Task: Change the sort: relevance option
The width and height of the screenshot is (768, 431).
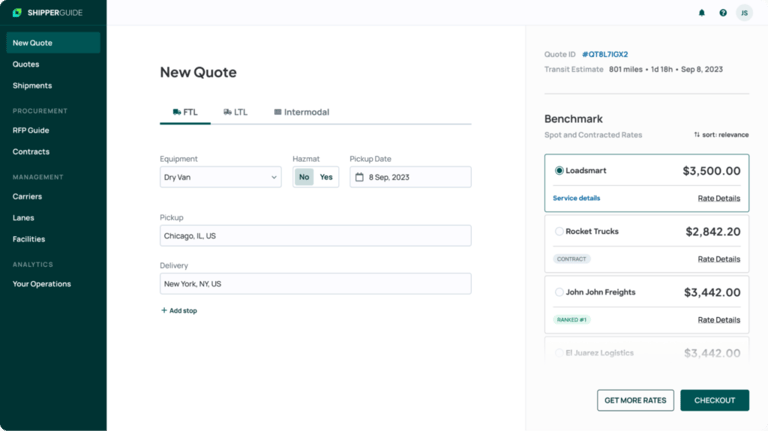Action: tap(721, 135)
